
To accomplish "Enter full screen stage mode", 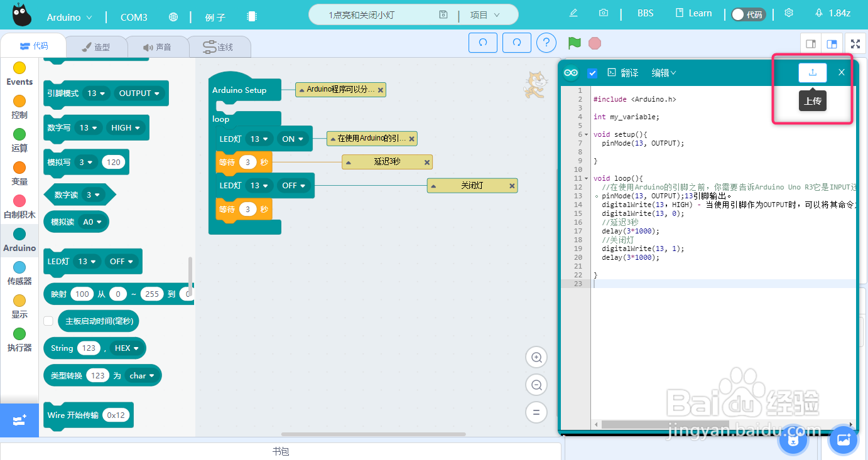I will click(x=855, y=44).
